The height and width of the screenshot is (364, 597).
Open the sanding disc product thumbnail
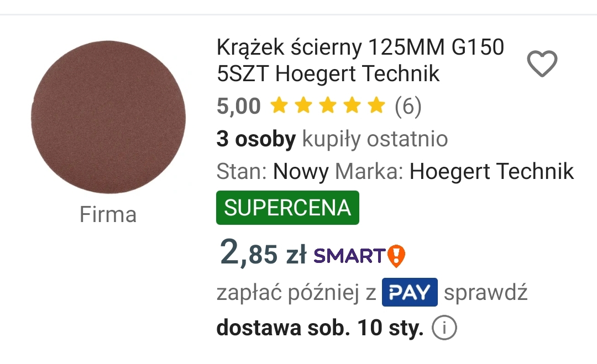pyautogui.click(x=108, y=117)
